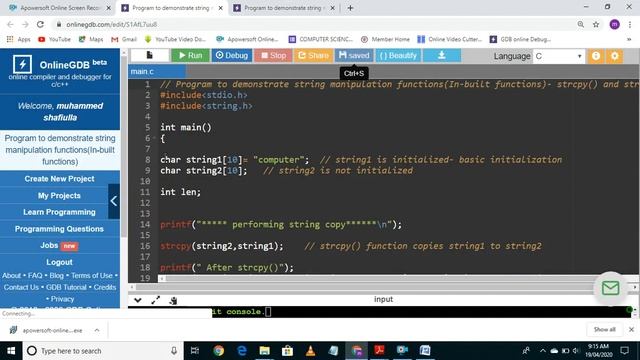Click the New File icon in toolbar
640x360 pixels.
150,55
